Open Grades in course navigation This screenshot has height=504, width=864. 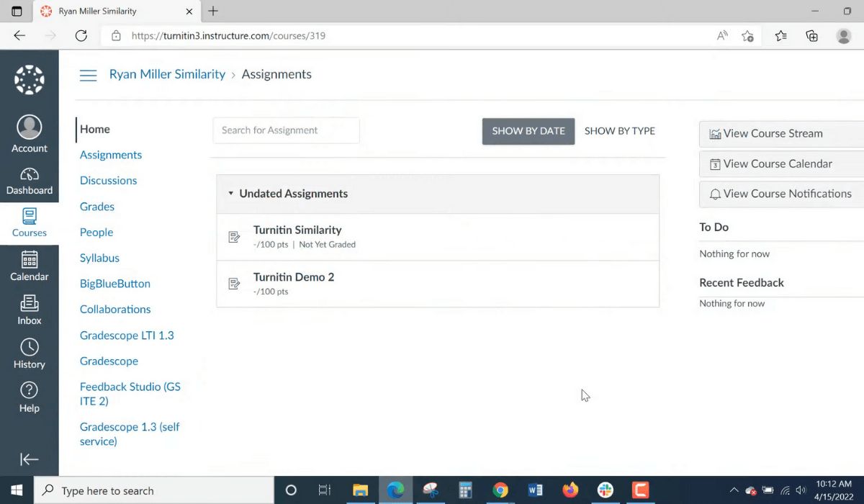[97, 207]
